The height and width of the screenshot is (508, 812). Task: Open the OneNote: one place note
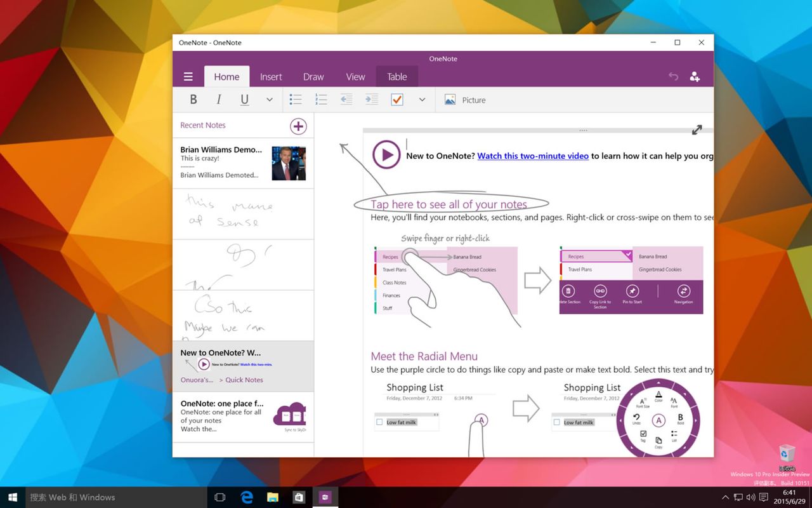coord(243,417)
